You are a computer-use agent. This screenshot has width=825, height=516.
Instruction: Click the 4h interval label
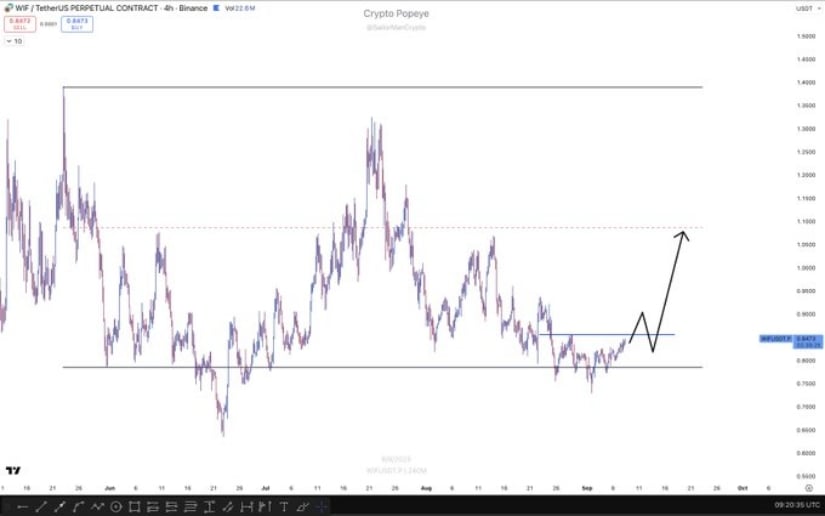168,8
